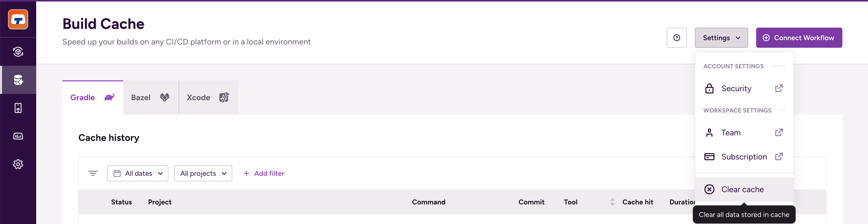
Task: Expand the Settings dropdown button
Action: (x=721, y=38)
